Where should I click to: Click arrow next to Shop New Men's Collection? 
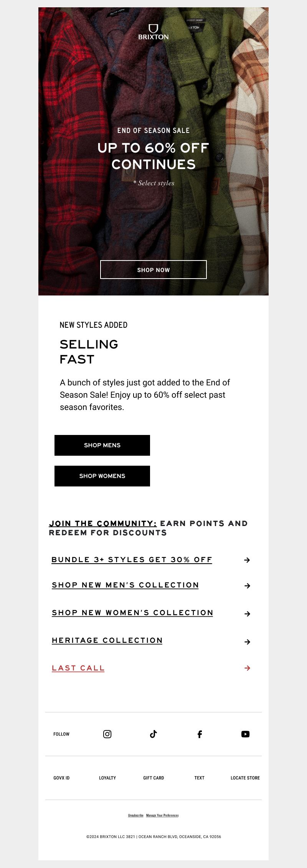click(x=247, y=586)
